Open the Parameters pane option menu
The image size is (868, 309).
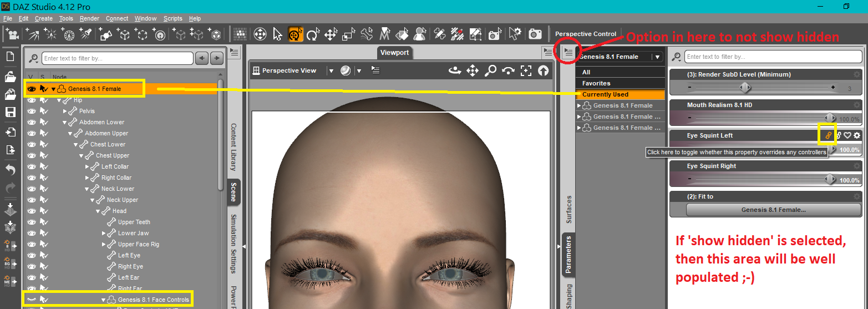[568, 53]
